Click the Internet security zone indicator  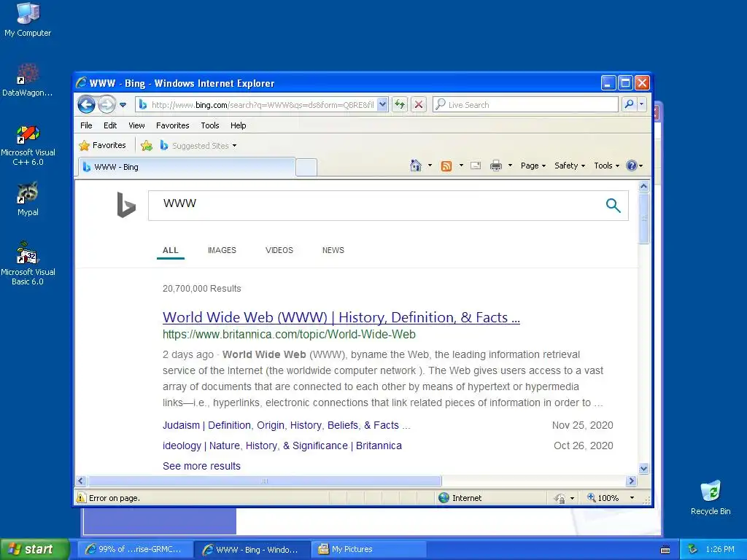pyautogui.click(x=460, y=497)
